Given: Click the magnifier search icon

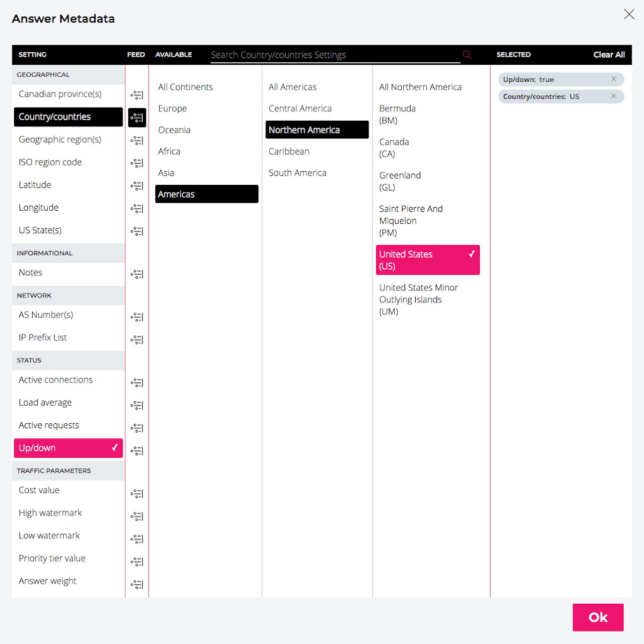Looking at the screenshot, I should point(467,55).
